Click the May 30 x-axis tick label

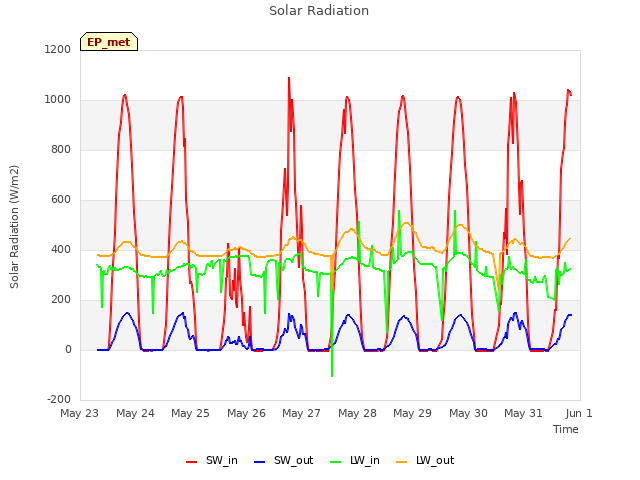pyautogui.click(x=469, y=413)
